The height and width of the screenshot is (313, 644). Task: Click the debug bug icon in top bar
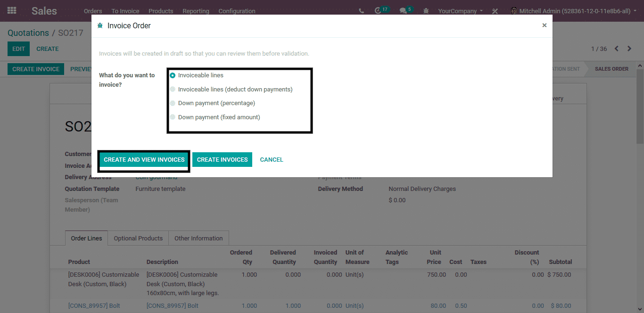(x=426, y=11)
